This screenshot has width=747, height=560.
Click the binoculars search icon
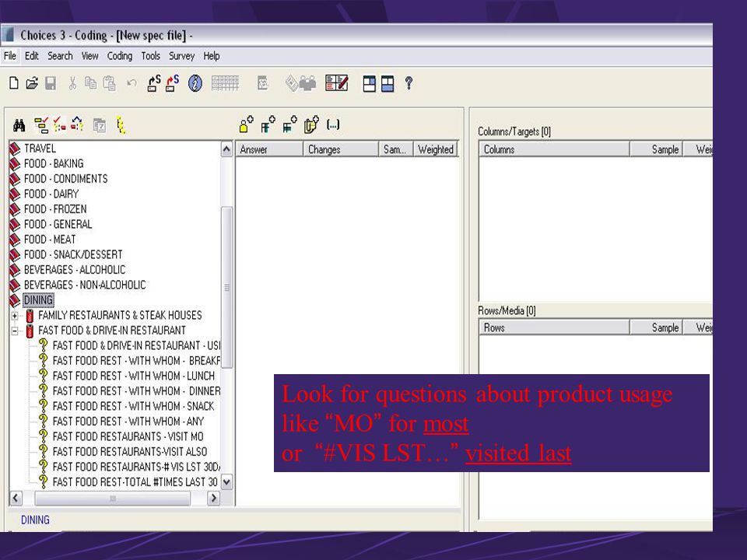point(19,125)
